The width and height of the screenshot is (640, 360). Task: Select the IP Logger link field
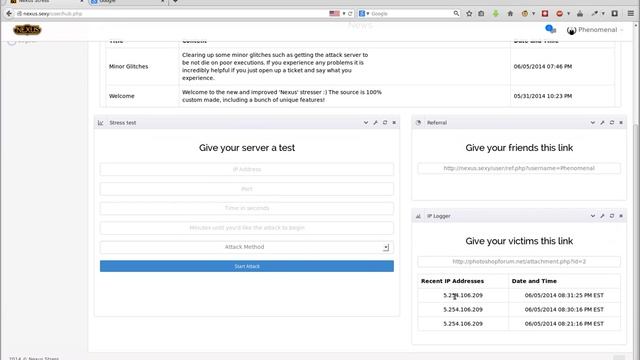[519, 261]
